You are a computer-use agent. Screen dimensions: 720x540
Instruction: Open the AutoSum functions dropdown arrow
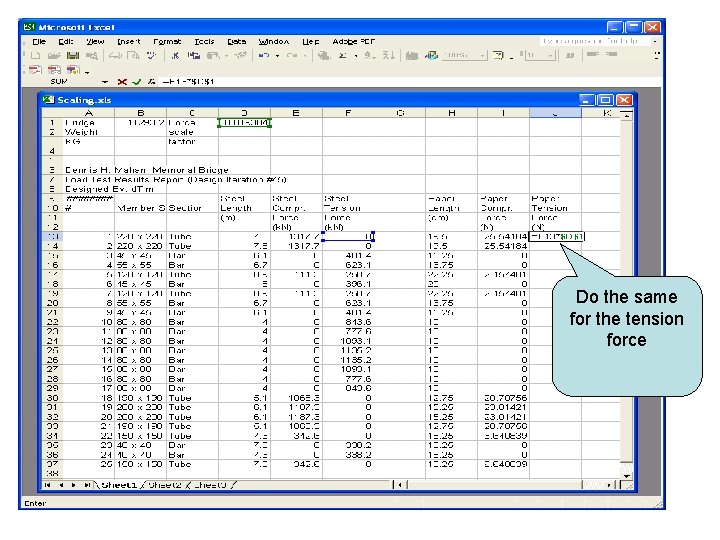pyautogui.click(x=356, y=56)
